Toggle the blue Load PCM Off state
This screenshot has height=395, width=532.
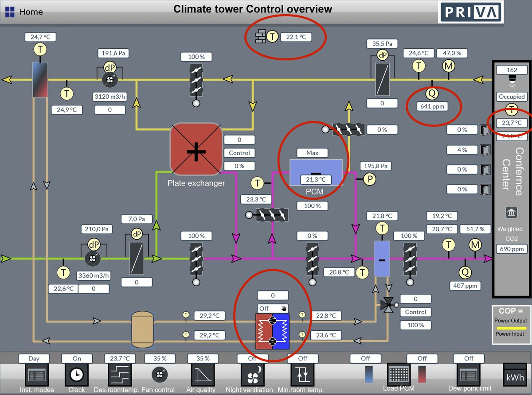click(365, 358)
